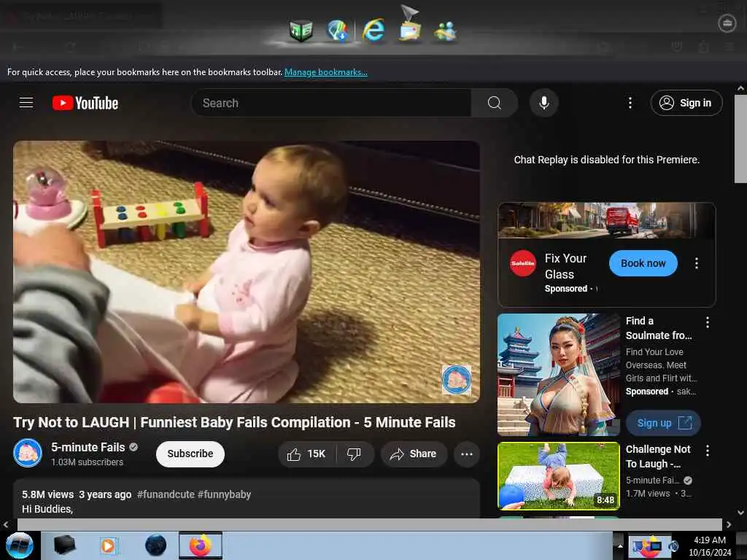Like the video showing 15K likes
Image resolution: width=747 pixels, height=560 pixels.
[x=307, y=454]
